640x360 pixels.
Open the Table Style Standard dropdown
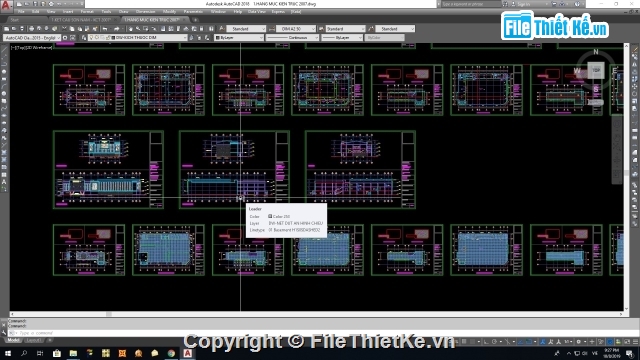pos(345,29)
